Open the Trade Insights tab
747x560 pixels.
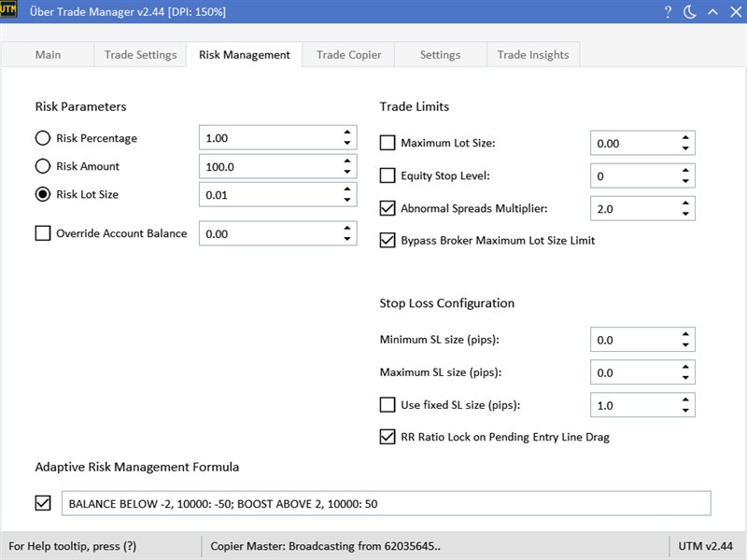point(533,55)
